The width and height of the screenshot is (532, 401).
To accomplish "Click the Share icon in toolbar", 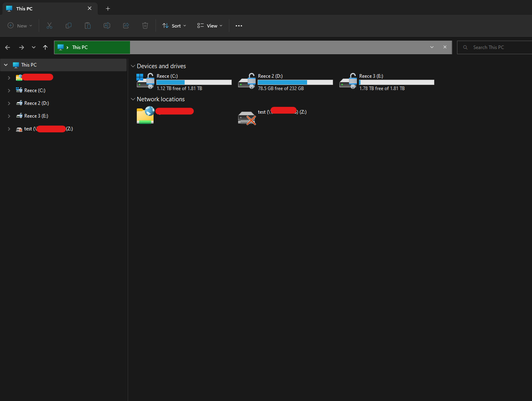I will 126,26.
